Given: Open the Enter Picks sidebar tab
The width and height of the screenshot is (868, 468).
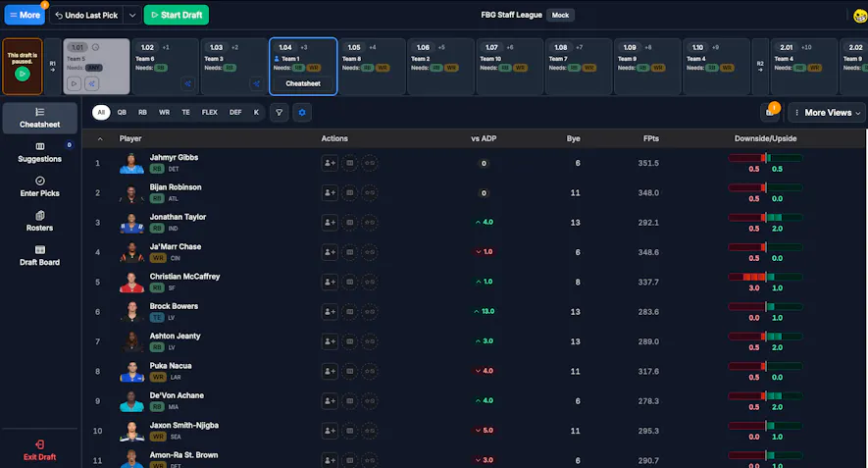Looking at the screenshot, I should [40, 186].
